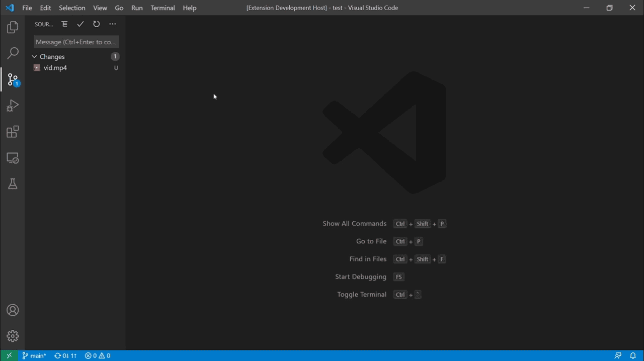Open the Help menu
This screenshot has width=644, height=361.
tap(190, 8)
